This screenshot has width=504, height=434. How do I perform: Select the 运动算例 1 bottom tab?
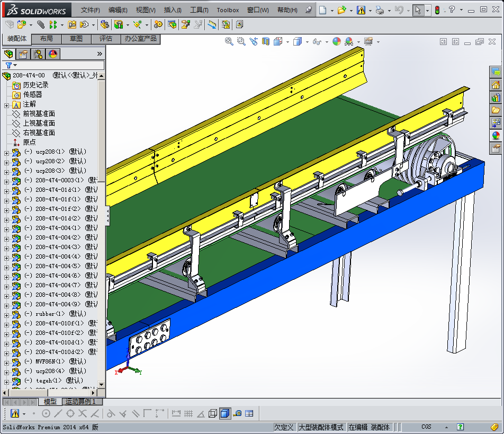80,402
